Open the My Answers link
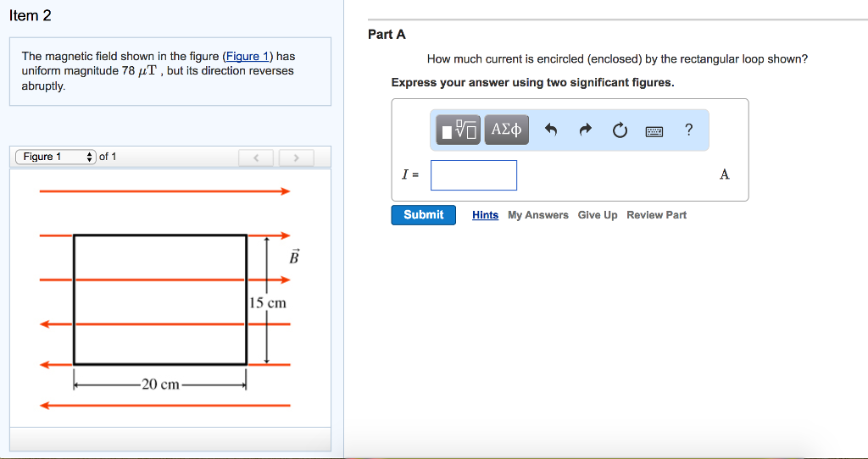The width and height of the screenshot is (868, 459). point(538,215)
